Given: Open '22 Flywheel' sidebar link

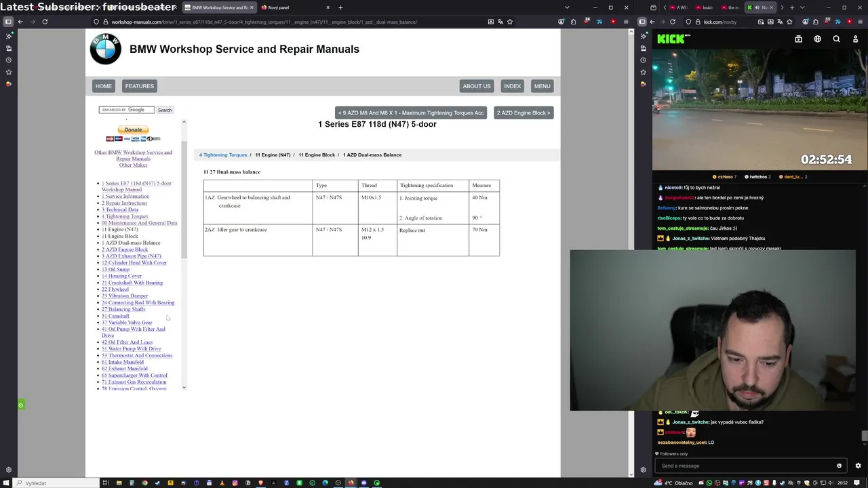Looking at the screenshot, I should coord(115,289).
